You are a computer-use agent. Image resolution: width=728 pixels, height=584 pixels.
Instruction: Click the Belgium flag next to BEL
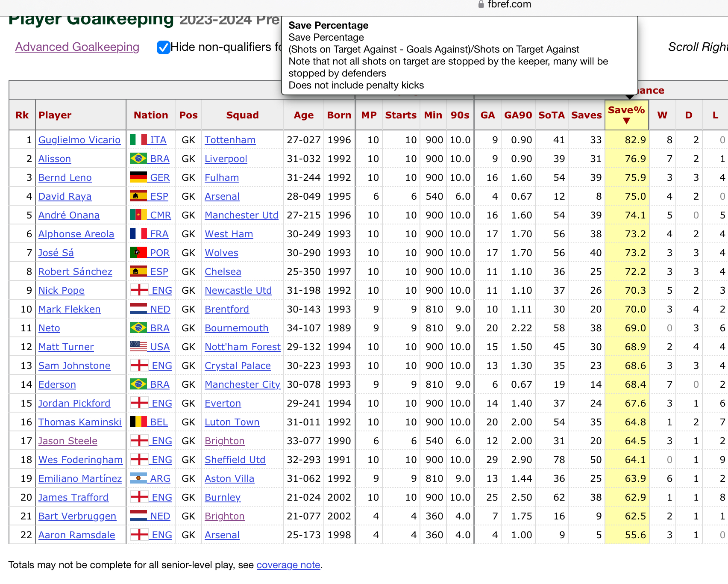(x=138, y=422)
